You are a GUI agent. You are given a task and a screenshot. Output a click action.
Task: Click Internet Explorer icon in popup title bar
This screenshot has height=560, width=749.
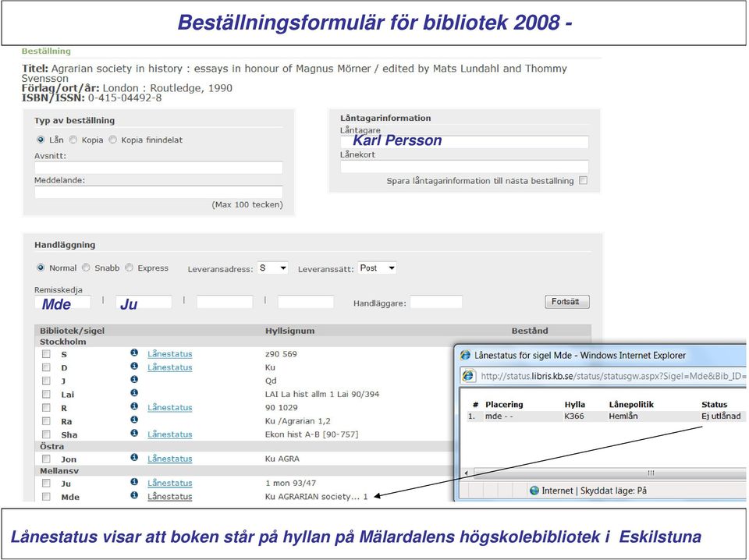pos(465,355)
